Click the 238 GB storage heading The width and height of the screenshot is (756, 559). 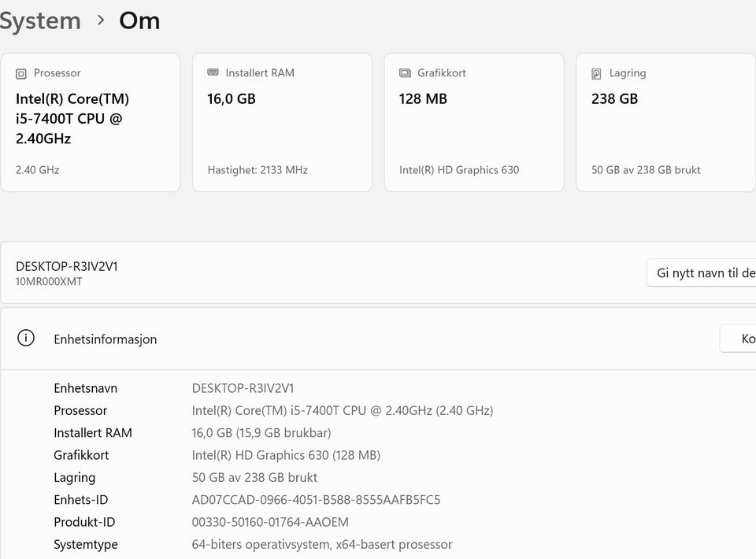click(x=615, y=98)
